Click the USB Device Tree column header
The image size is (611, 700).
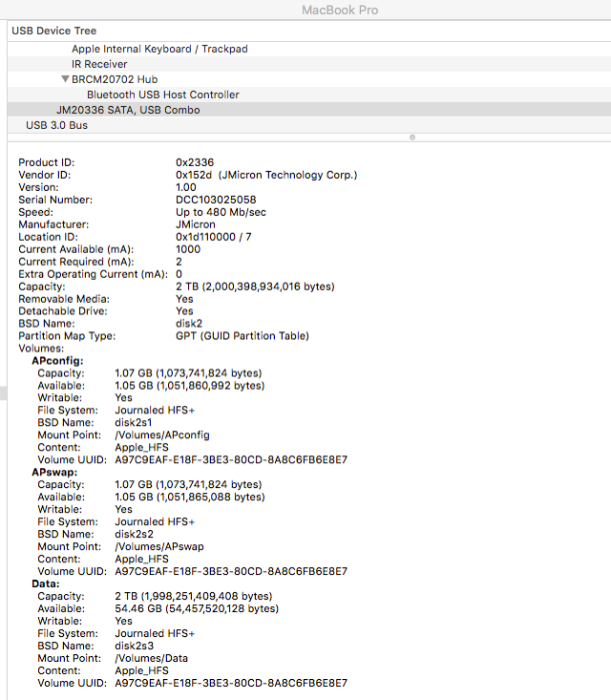309,31
